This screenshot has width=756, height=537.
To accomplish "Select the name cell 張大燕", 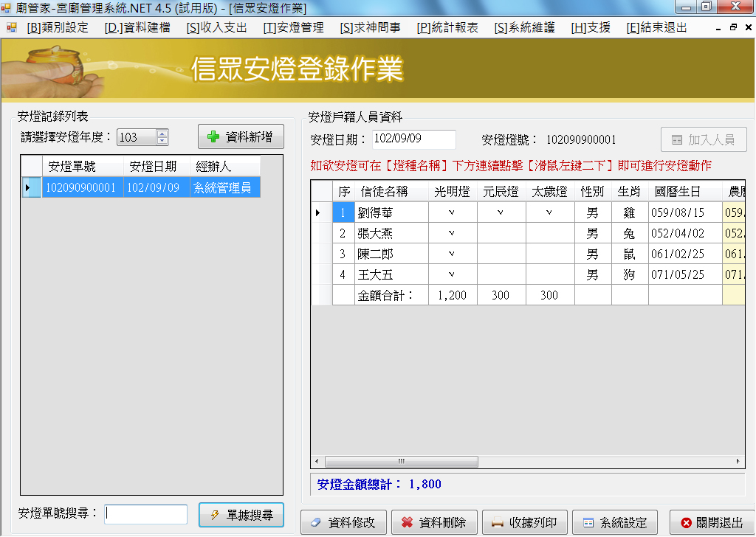I will coord(391,233).
